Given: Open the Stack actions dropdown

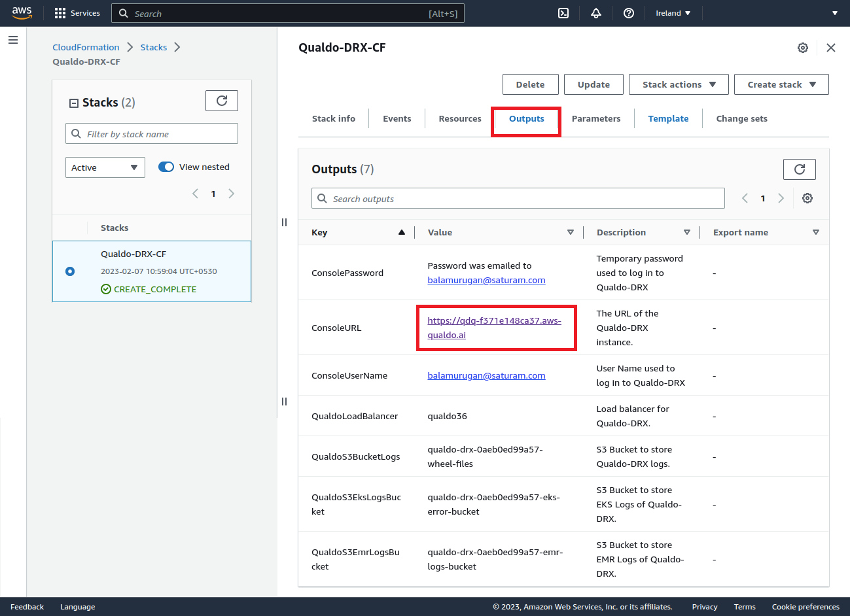Looking at the screenshot, I should coord(679,84).
